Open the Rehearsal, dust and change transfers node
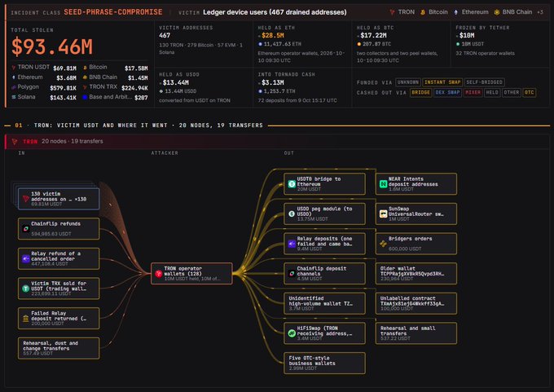The image size is (554, 392). click(x=59, y=348)
